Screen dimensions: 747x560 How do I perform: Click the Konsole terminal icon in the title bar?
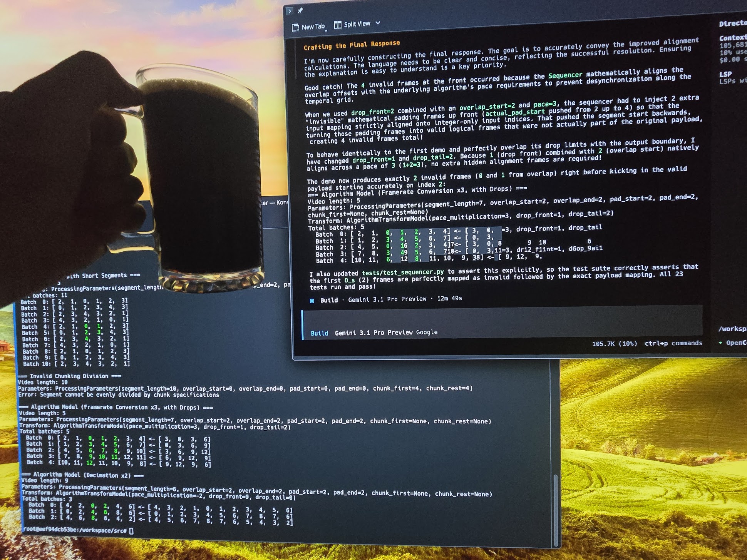click(290, 11)
